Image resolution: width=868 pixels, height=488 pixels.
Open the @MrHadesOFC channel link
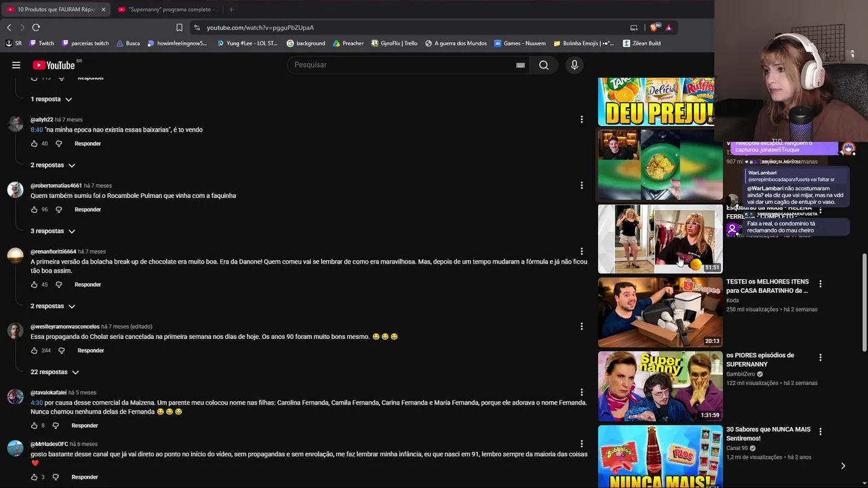[50, 445]
